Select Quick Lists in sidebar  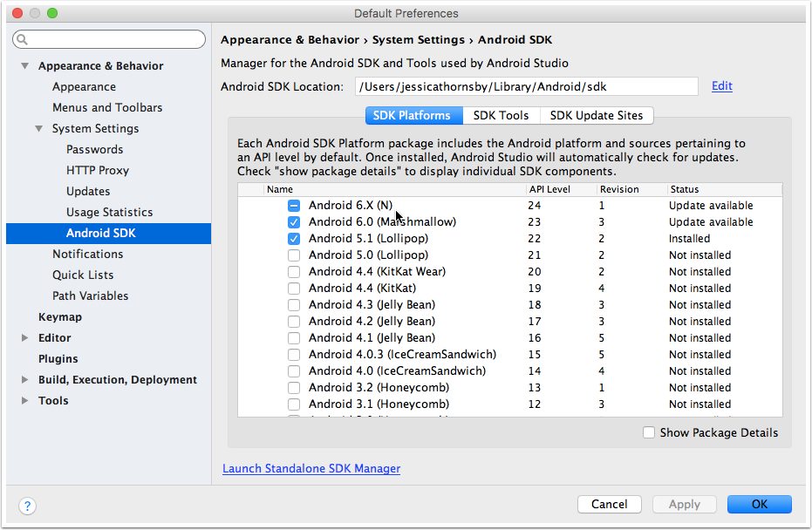coord(83,275)
